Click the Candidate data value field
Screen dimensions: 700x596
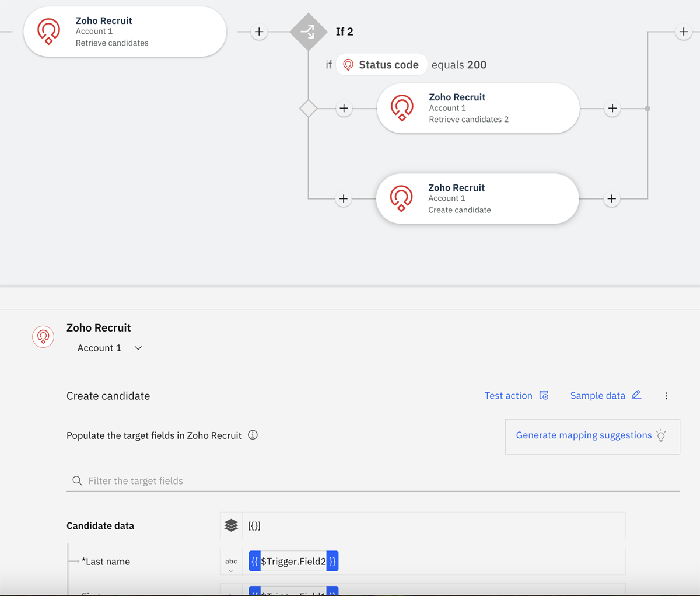[434, 525]
